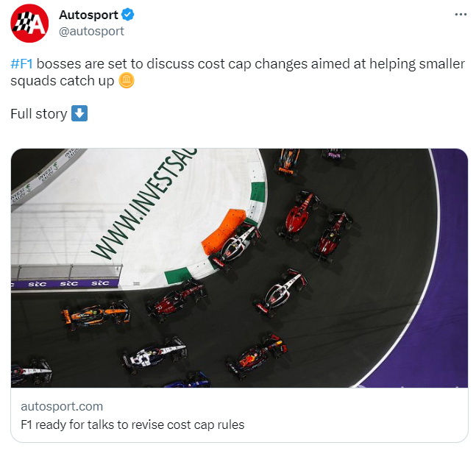This screenshot has height=451, width=476.
Task: Click the gold coin emoji
Action: pos(127,81)
